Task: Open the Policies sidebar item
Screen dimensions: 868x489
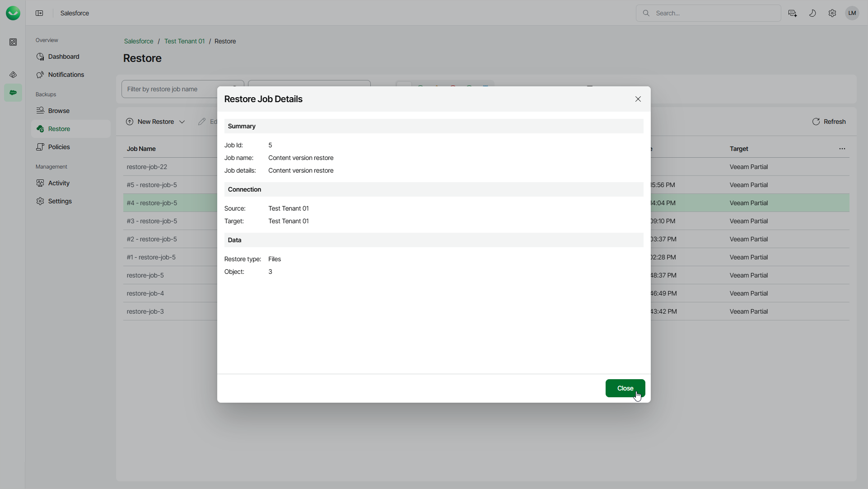Action: (59, 147)
